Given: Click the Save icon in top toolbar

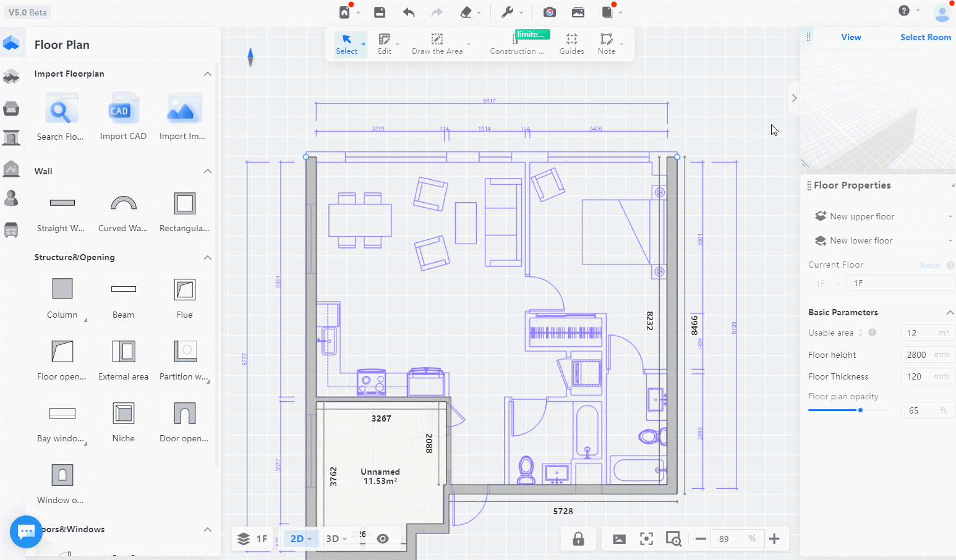Looking at the screenshot, I should [380, 12].
